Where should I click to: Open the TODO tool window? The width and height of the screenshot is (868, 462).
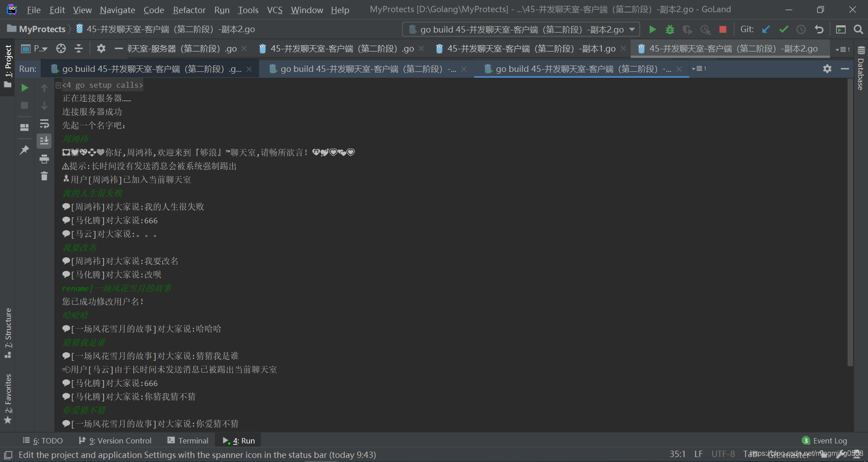[42, 441]
